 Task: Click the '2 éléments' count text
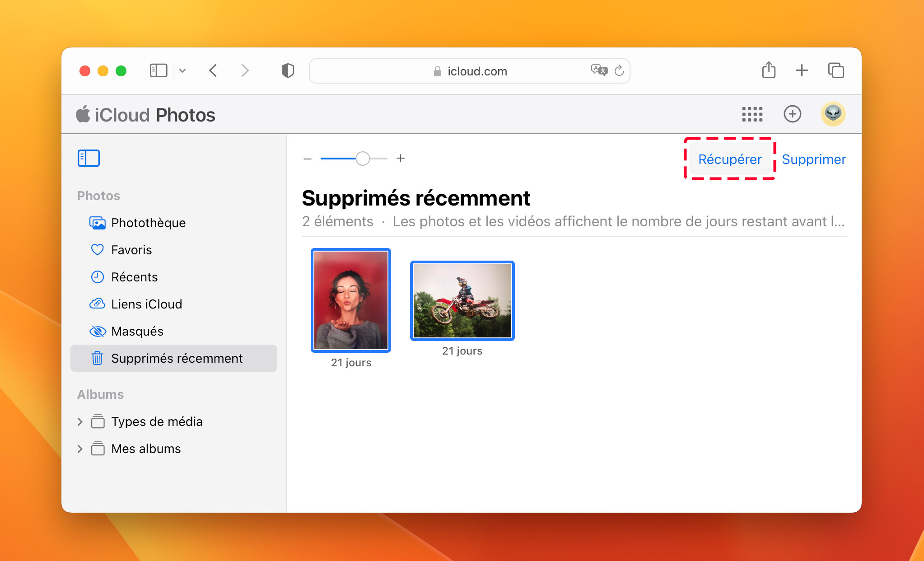[x=337, y=221]
